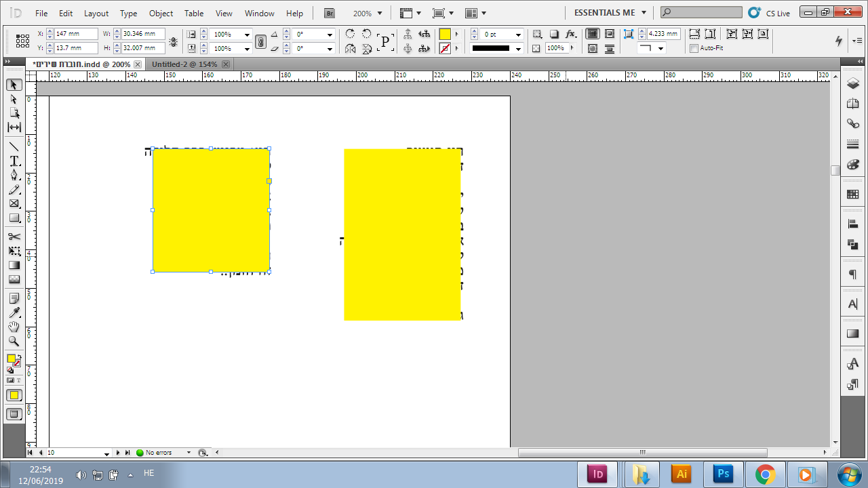Open Illustrator from the taskbar

(682, 474)
